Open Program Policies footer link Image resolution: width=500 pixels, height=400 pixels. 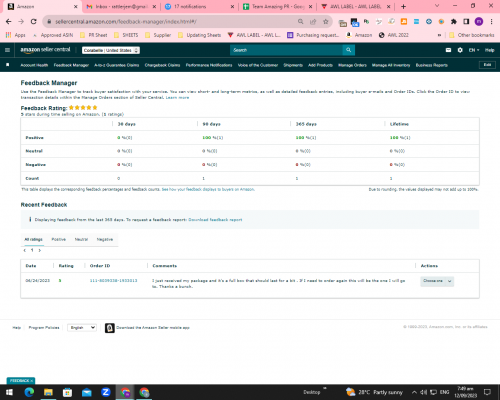tap(44, 328)
